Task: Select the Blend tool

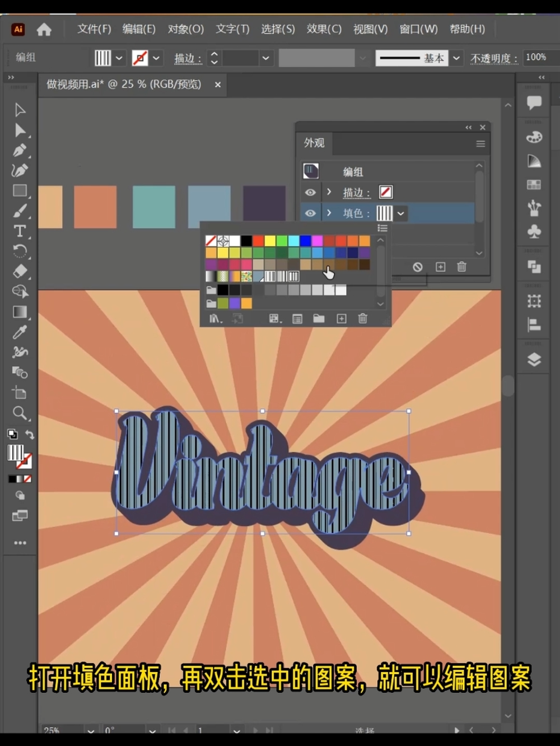Action: (20, 372)
